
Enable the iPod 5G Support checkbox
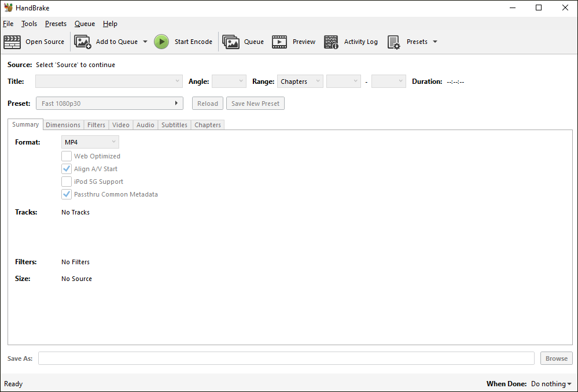pyautogui.click(x=67, y=182)
